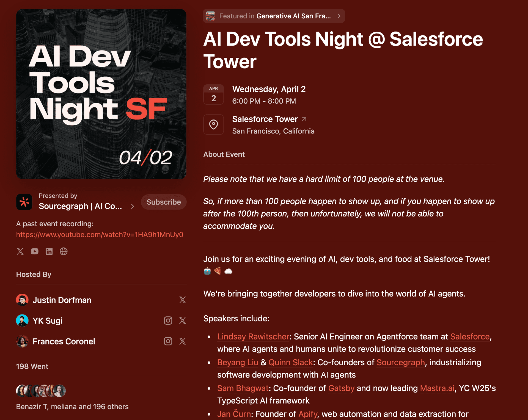528x420 pixels.
Task: Open YK Sugi's Instagram icon
Action: 168,320
